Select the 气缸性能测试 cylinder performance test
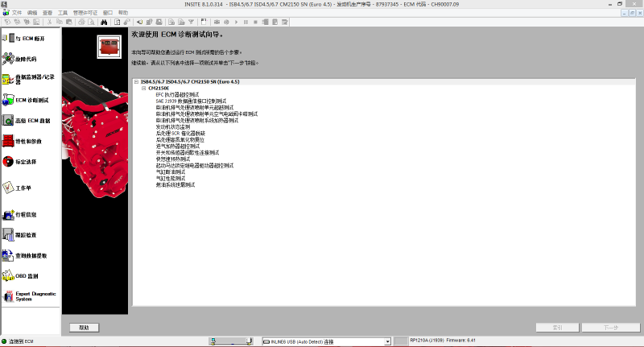Screen dimensions: 644x347 (171, 179)
